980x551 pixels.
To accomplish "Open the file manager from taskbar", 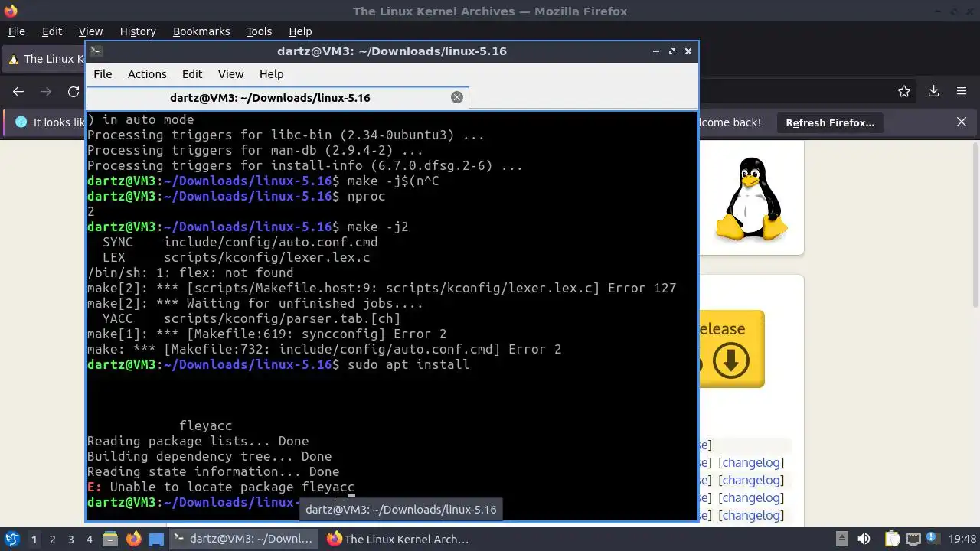I will click(109, 539).
